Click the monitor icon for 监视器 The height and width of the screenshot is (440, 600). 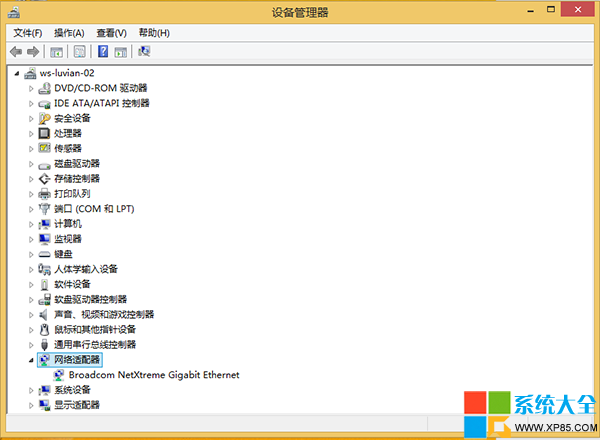click(x=44, y=239)
